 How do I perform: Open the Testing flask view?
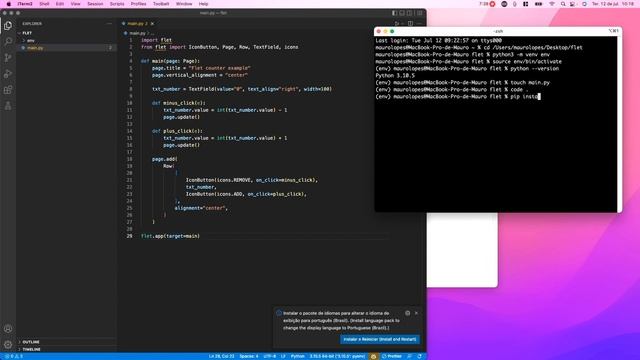8,106
